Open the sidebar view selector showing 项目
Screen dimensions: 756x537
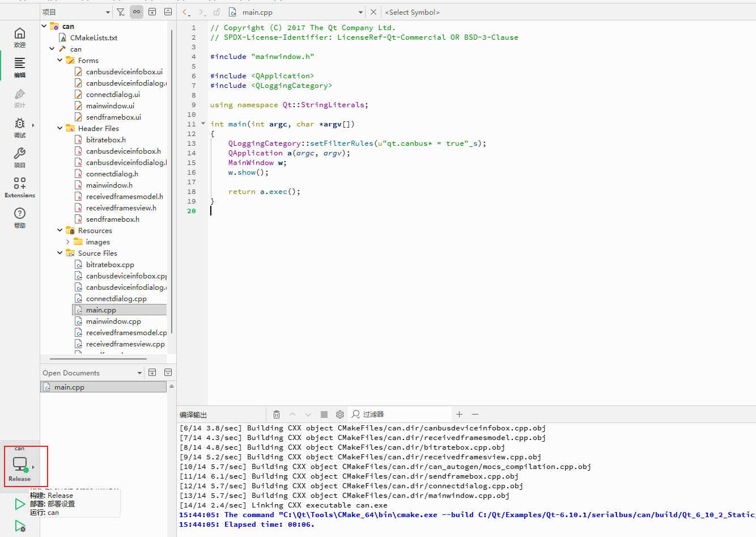pos(76,12)
